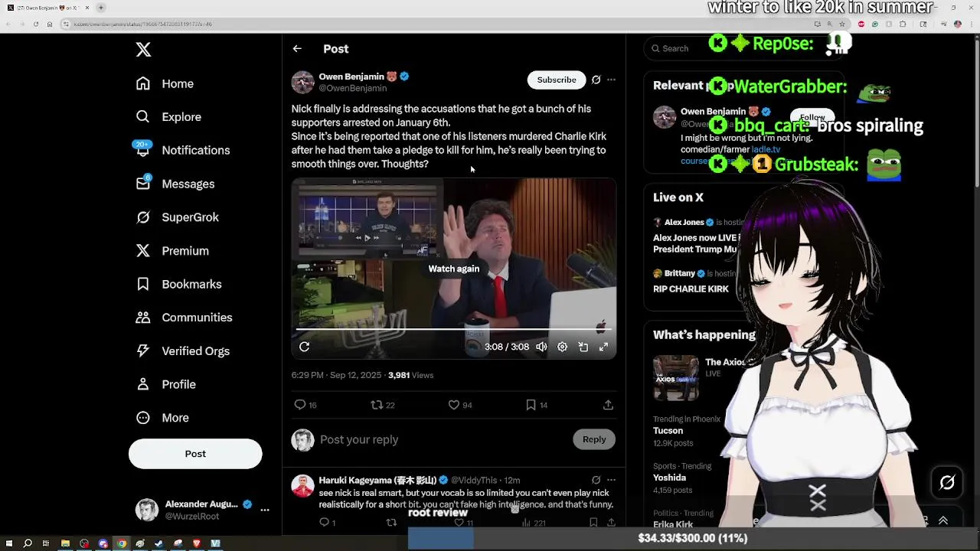Like the post with 94 likes
Viewport: 980px width, 551px height.
click(459, 405)
